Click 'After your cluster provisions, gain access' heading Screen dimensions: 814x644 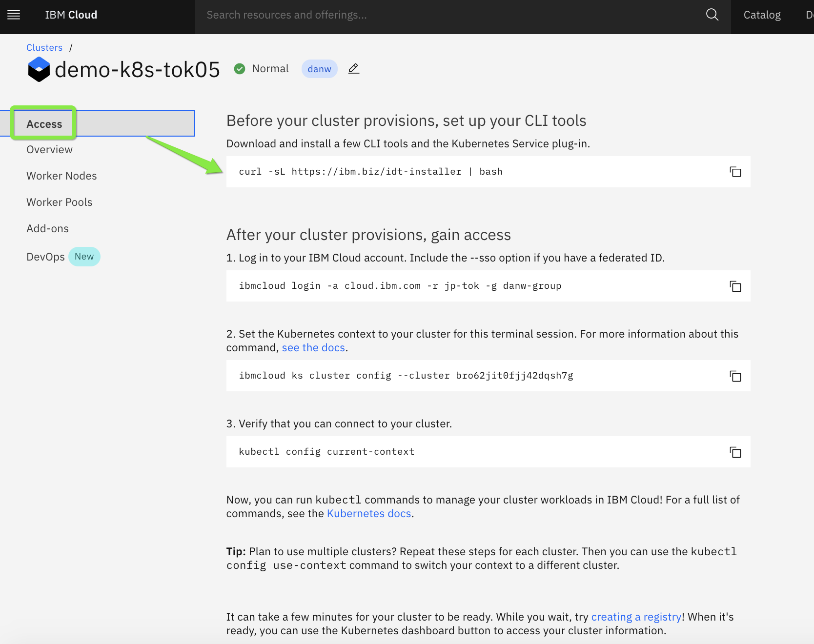coord(368,235)
